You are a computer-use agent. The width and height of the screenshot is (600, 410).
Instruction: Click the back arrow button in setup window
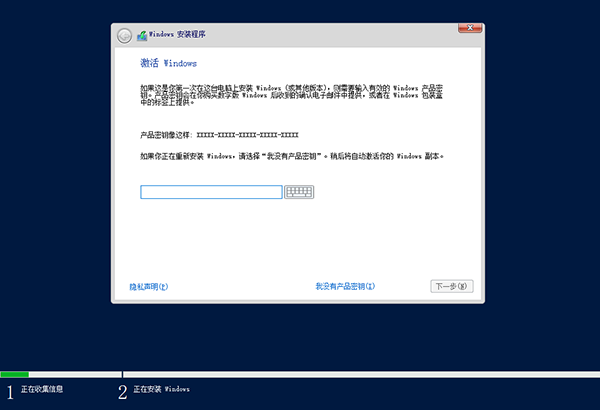tap(124, 36)
